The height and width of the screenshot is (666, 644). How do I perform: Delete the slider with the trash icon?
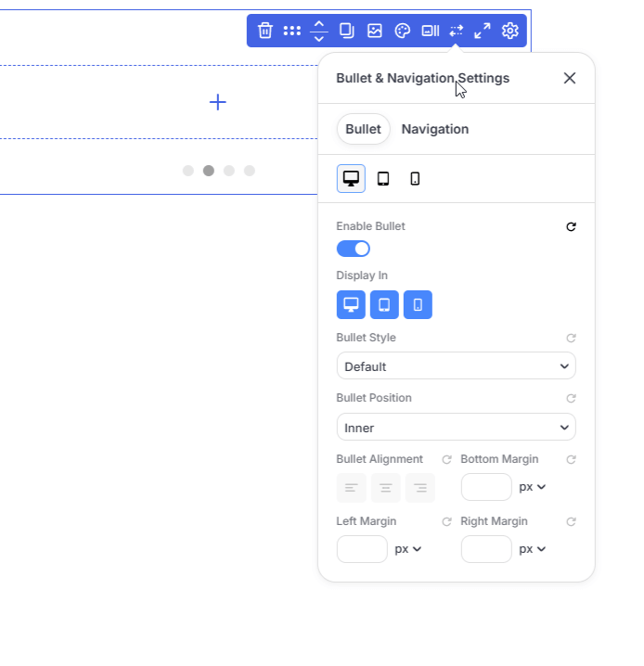click(265, 31)
